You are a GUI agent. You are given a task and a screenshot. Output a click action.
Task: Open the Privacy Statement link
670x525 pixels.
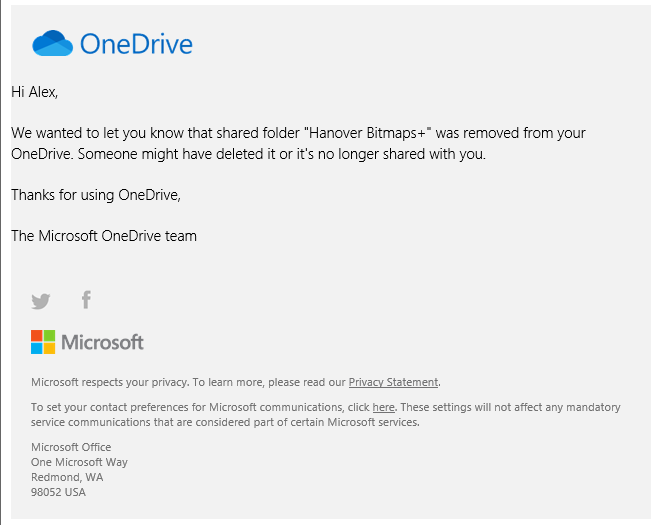393,382
